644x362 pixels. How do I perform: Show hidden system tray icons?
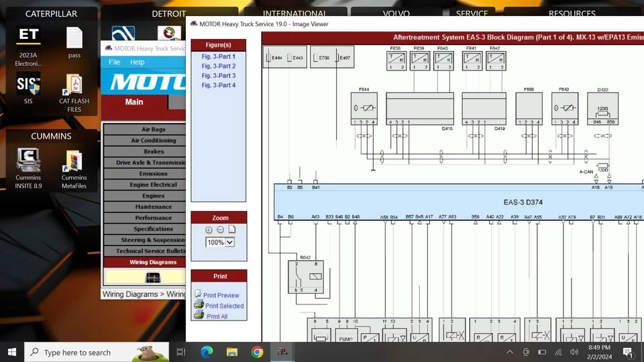click(510, 352)
